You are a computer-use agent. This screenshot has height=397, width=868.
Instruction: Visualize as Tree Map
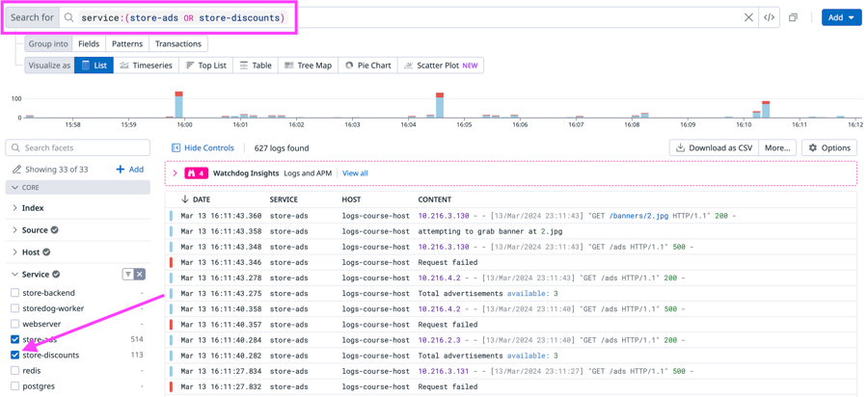click(x=308, y=66)
